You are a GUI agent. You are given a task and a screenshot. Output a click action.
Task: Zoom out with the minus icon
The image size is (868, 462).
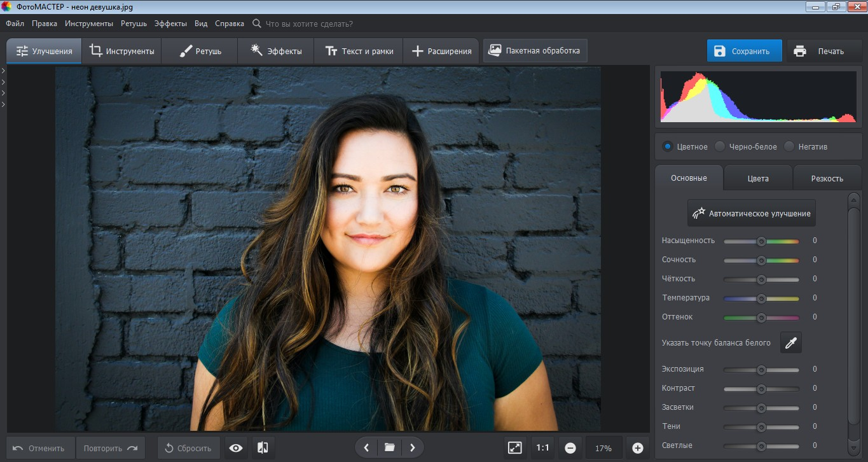click(x=570, y=448)
